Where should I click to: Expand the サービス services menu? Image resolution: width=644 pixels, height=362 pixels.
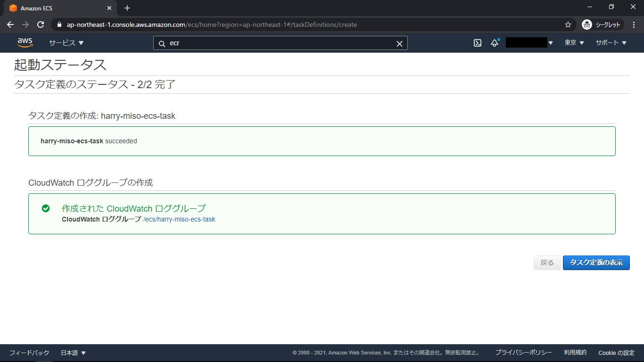[66, 43]
